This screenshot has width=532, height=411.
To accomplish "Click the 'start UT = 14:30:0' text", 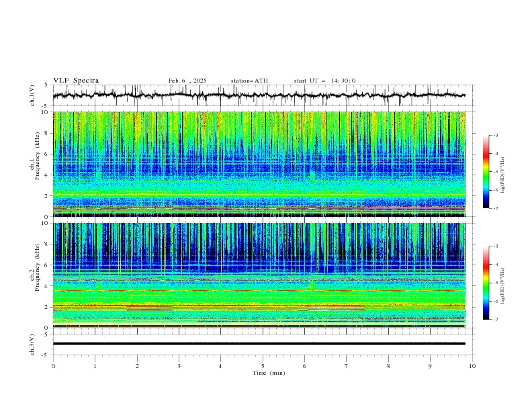I will coord(324,81).
